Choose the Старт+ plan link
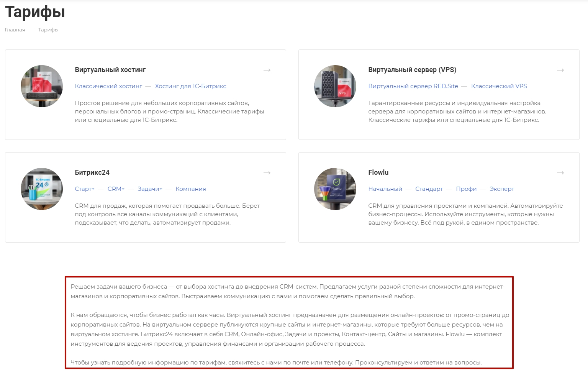This screenshot has width=588, height=371. pos(85,189)
